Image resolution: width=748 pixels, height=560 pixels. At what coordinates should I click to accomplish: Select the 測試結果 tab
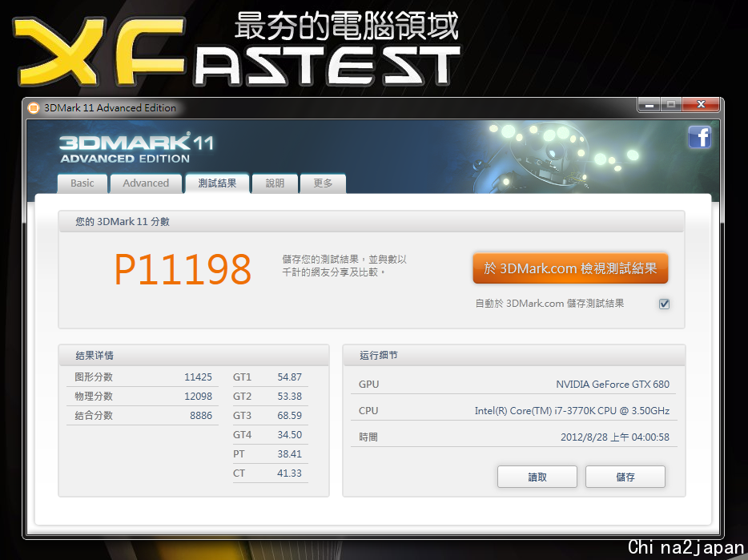pyautogui.click(x=218, y=183)
